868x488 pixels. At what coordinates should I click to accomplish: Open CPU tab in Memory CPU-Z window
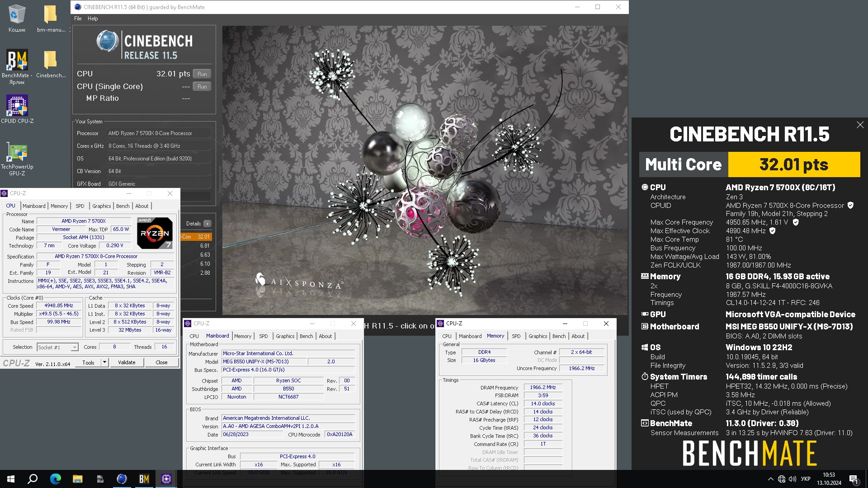click(x=447, y=336)
